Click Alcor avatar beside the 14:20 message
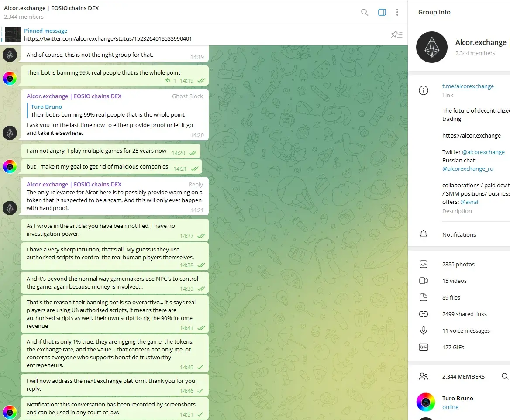The image size is (510, 420). pos(10,133)
